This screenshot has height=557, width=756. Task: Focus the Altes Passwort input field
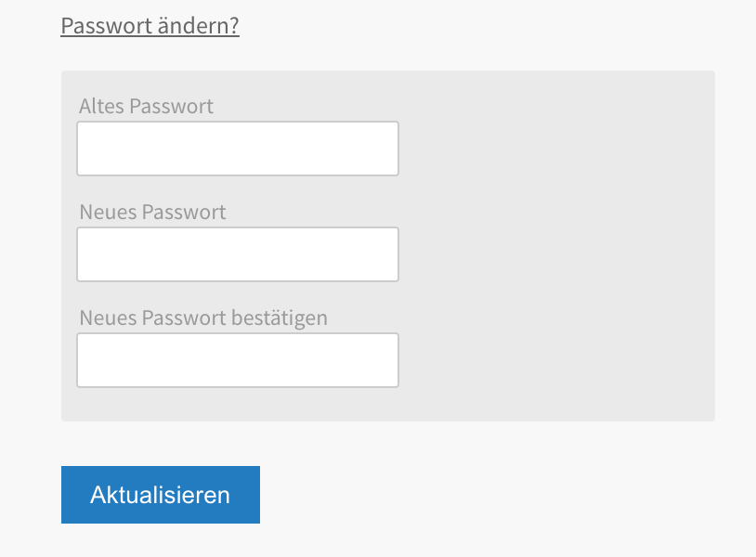click(238, 149)
